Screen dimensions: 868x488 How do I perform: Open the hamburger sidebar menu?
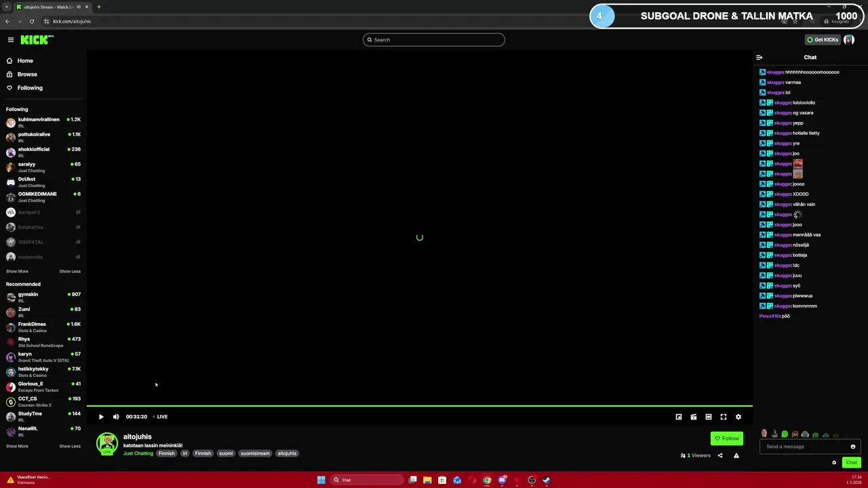pyautogui.click(x=10, y=39)
